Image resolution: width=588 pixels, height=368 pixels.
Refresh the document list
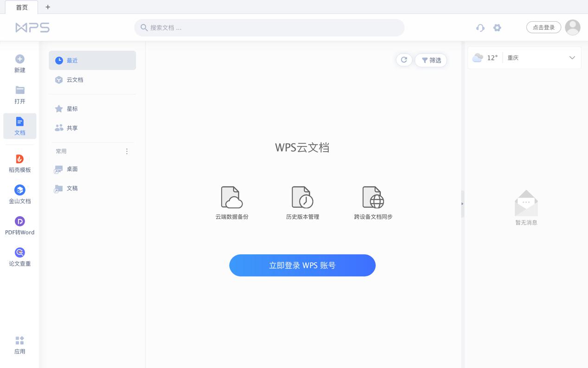tap(403, 60)
